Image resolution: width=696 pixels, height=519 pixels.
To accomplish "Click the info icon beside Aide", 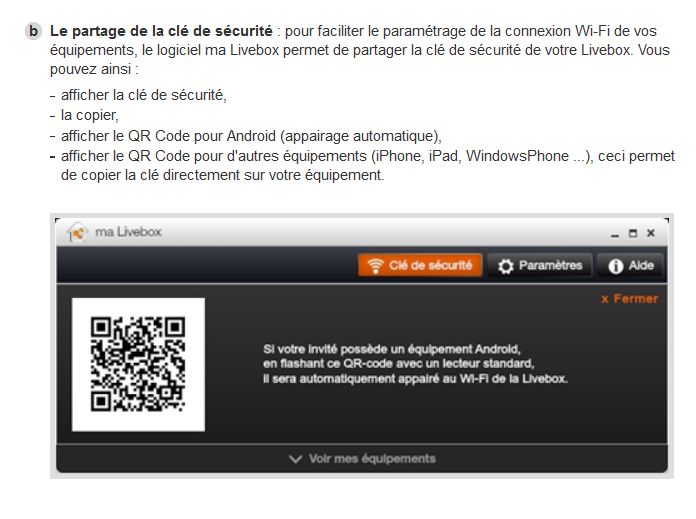I will click(616, 266).
